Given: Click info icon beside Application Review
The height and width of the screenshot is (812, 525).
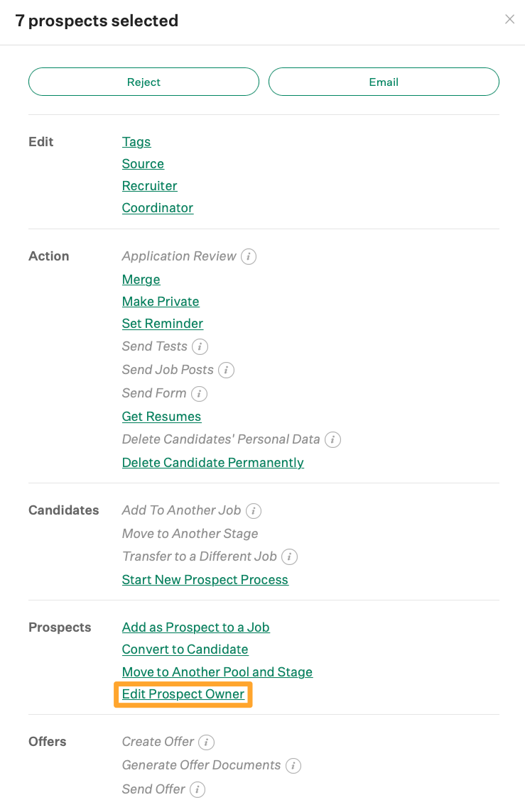Looking at the screenshot, I should (248, 256).
